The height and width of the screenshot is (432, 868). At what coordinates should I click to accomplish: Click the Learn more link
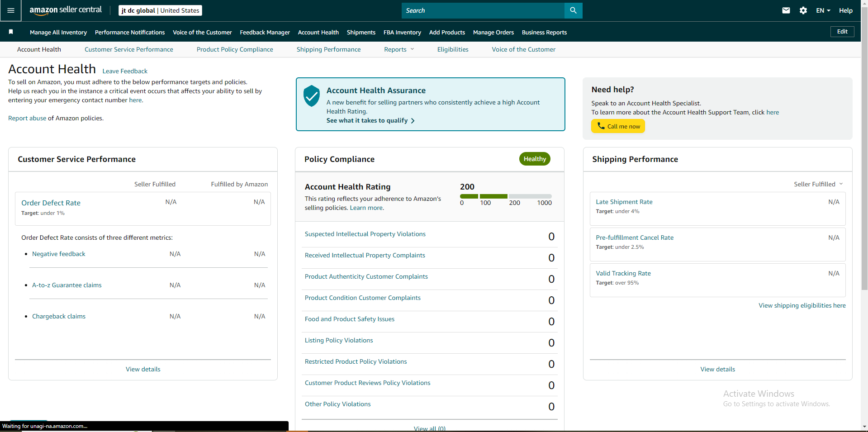pyautogui.click(x=366, y=208)
